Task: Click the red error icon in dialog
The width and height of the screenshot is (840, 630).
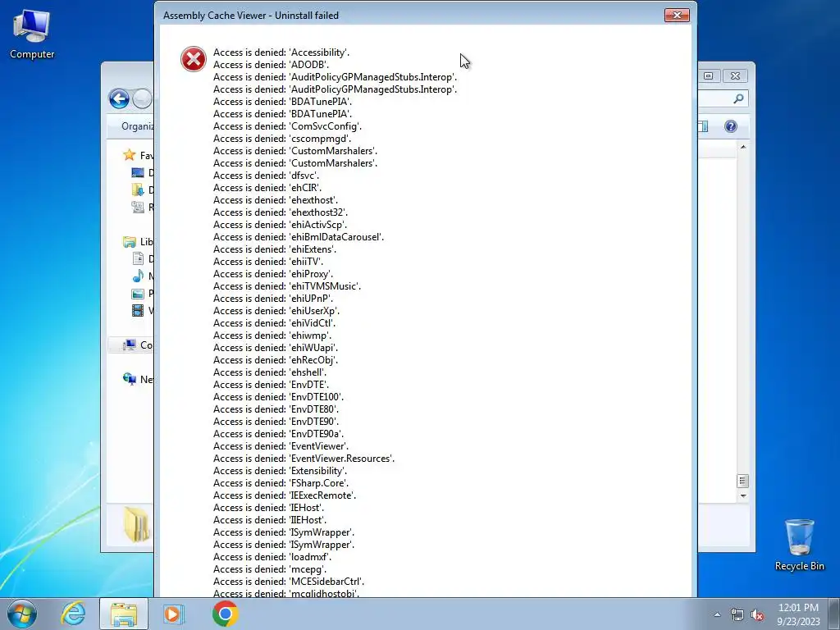Action: pyautogui.click(x=194, y=59)
